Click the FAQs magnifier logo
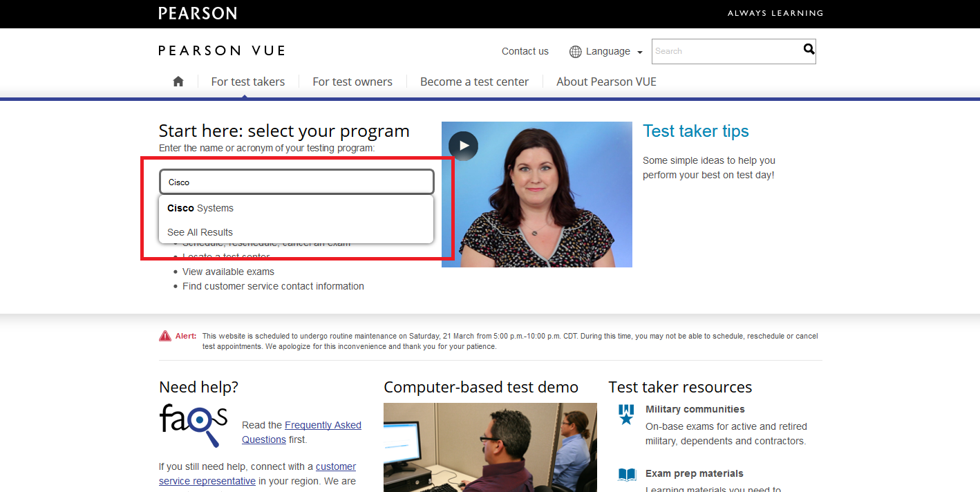The width and height of the screenshot is (980, 492). [x=193, y=425]
